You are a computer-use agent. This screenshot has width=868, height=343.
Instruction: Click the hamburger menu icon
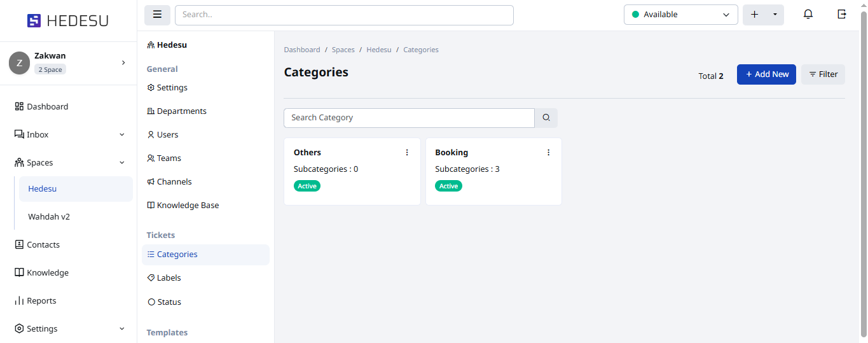pos(157,15)
